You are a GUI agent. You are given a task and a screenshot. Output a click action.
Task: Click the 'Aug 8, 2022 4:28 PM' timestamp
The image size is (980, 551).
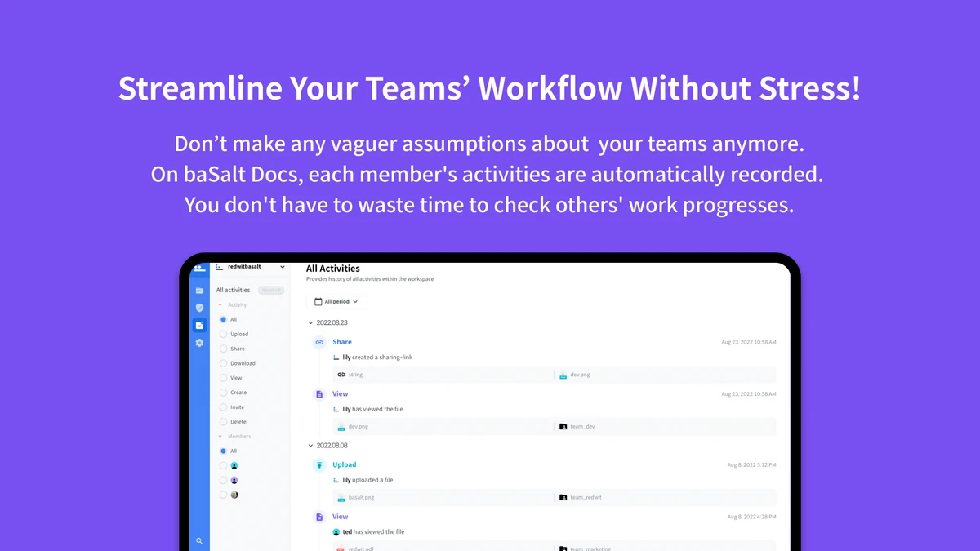pos(752,517)
